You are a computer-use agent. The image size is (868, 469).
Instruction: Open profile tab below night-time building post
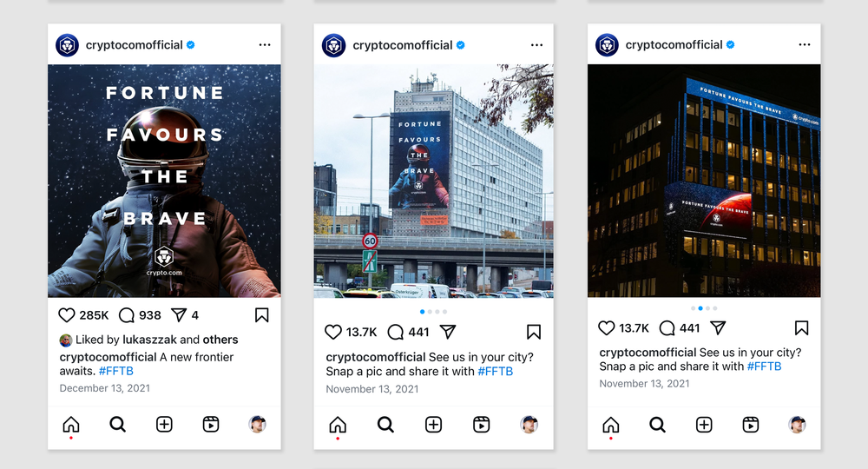797,425
